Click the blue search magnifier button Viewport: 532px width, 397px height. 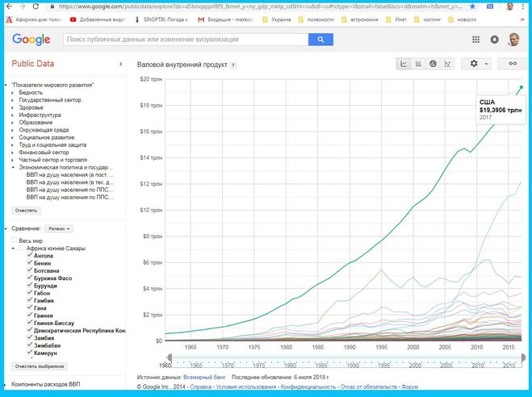tap(321, 39)
